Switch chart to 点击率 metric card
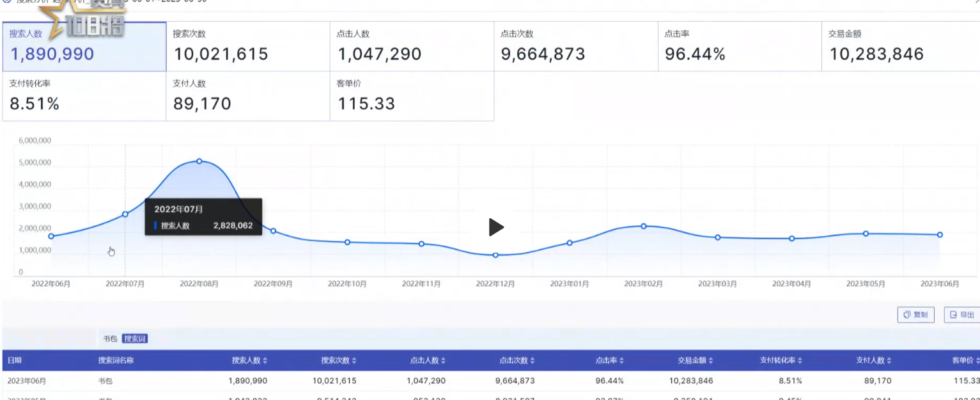This screenshot has height=400, width=980. [x=740, y=47]
